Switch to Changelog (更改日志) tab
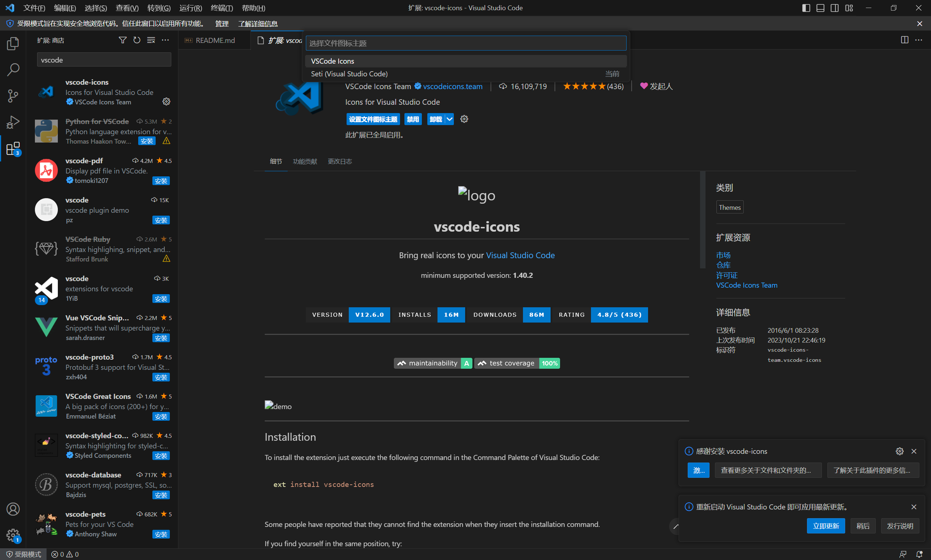The width and height of the screenshot is (931, 560). click(340, 161)
